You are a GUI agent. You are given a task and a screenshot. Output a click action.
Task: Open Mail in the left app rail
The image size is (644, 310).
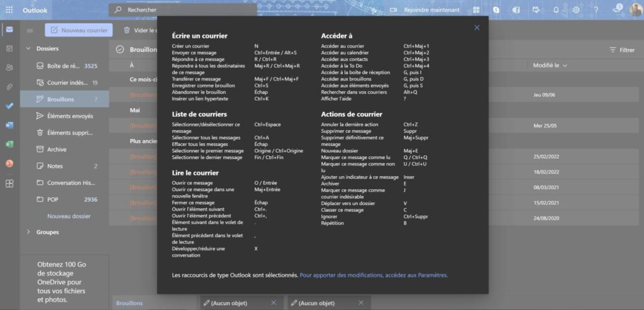coord(9,30)
